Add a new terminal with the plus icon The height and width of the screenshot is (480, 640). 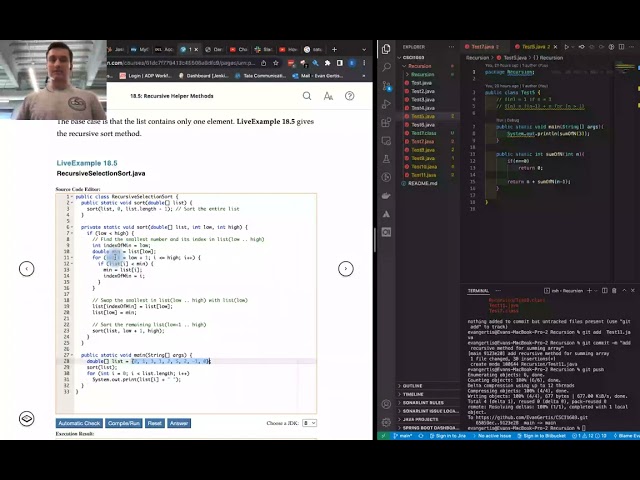point(589,291)
